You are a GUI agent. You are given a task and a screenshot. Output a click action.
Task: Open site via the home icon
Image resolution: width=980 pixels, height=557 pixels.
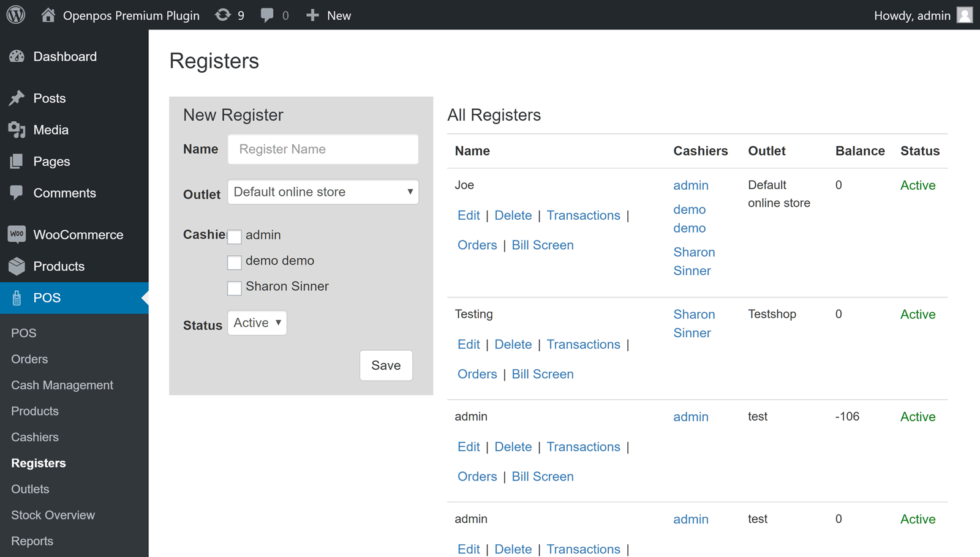48,15
